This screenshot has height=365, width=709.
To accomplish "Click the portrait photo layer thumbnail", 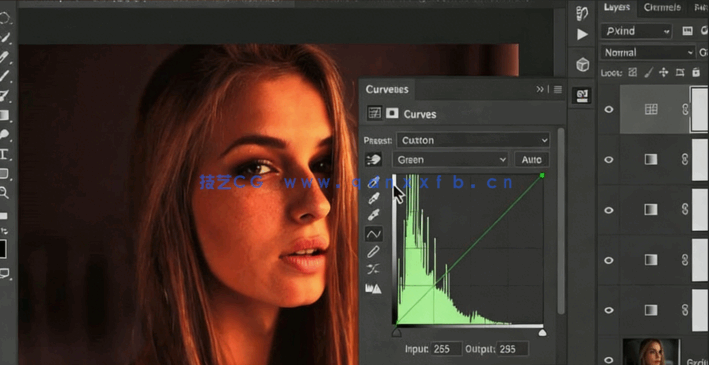I will (x=651, y=351).
